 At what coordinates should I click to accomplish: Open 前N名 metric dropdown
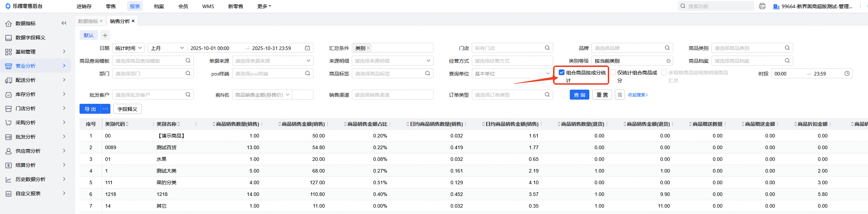click(x=262, y=95)
